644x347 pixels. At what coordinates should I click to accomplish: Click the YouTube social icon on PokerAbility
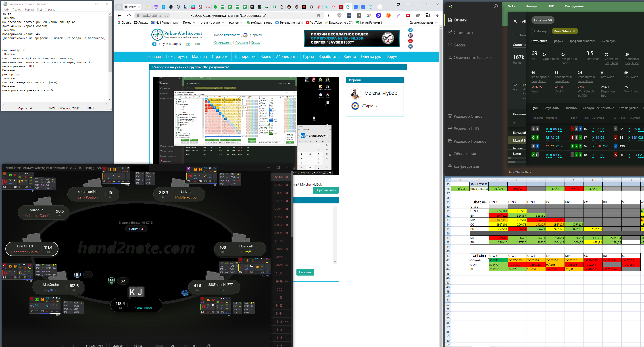point(411,41)
